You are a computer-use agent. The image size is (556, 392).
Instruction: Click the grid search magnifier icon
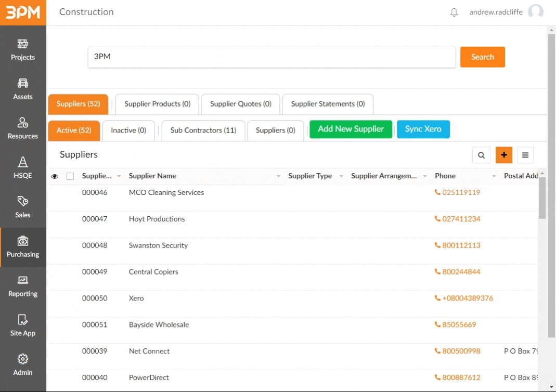click(481, 155)
